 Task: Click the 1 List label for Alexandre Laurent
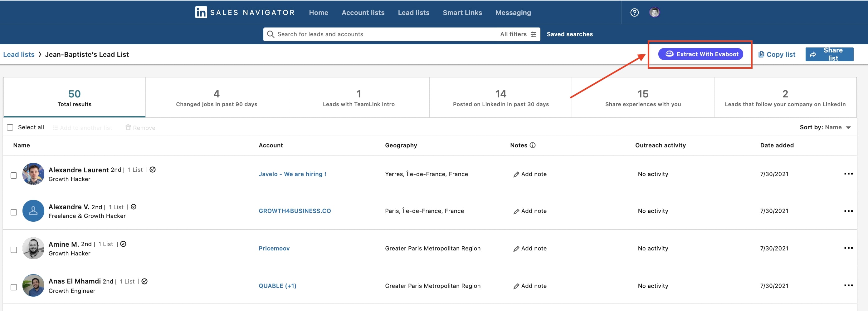(x=135, y=170)
